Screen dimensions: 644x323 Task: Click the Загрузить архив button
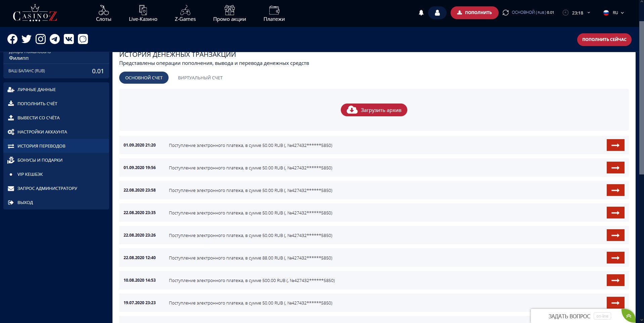coord(374,110)
